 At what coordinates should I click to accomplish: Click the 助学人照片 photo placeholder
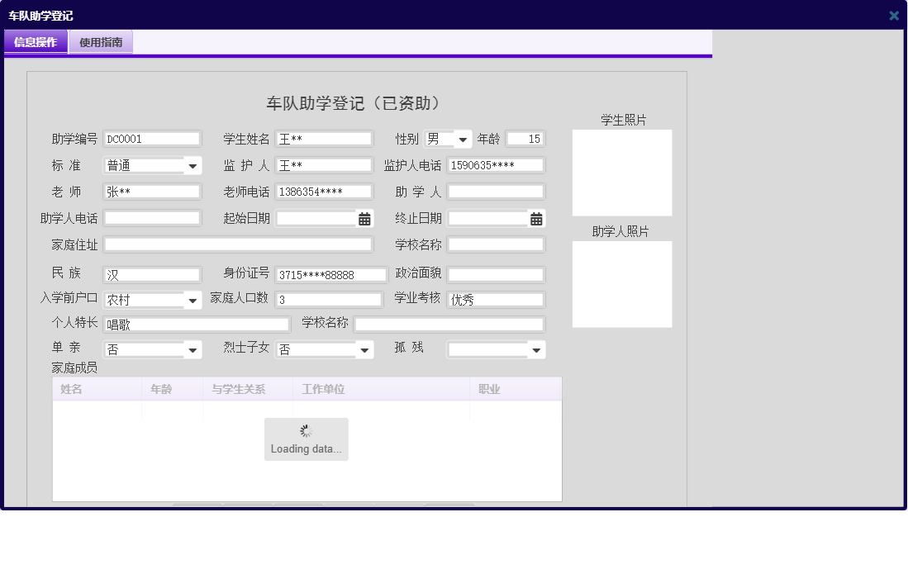point(621,284)
